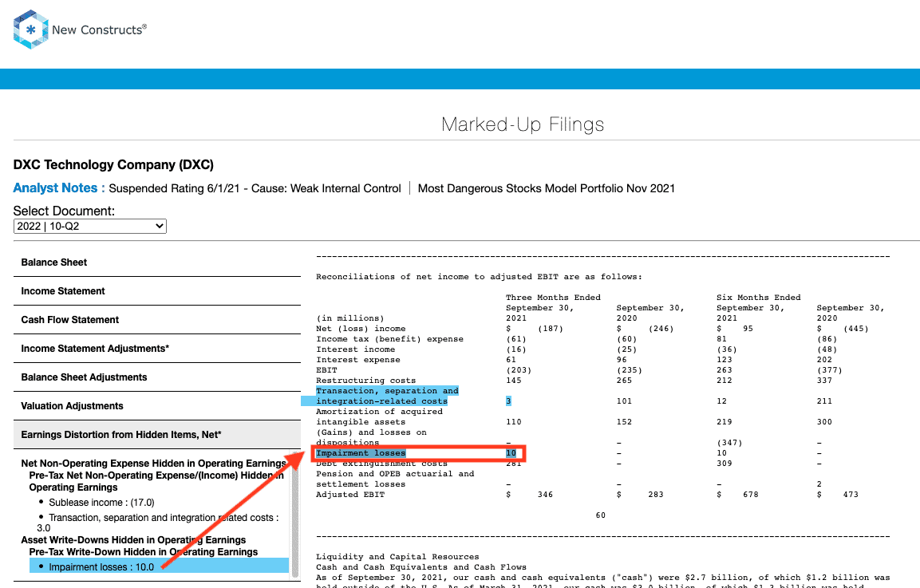The height and width of the screenshot is (588, 920).
Task: Click Pension and OPEB actuarial row label
Action: (x=395, y=479)
